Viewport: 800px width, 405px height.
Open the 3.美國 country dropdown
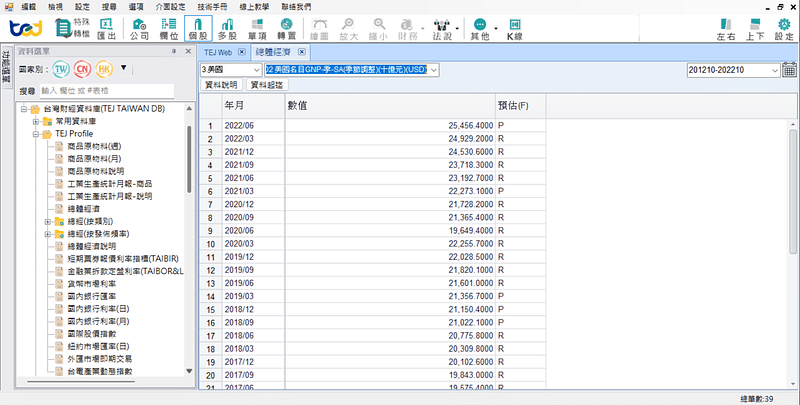[x=230, y=70]
